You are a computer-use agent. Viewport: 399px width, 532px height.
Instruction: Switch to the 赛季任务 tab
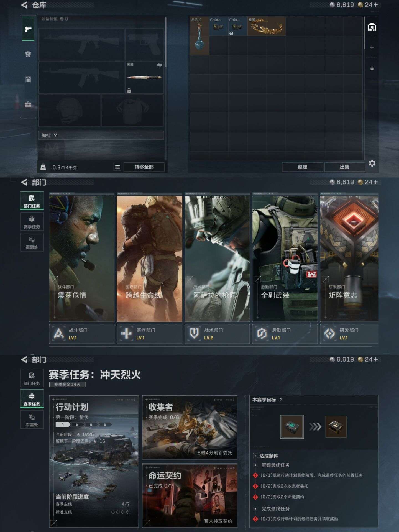coord(32,222)
